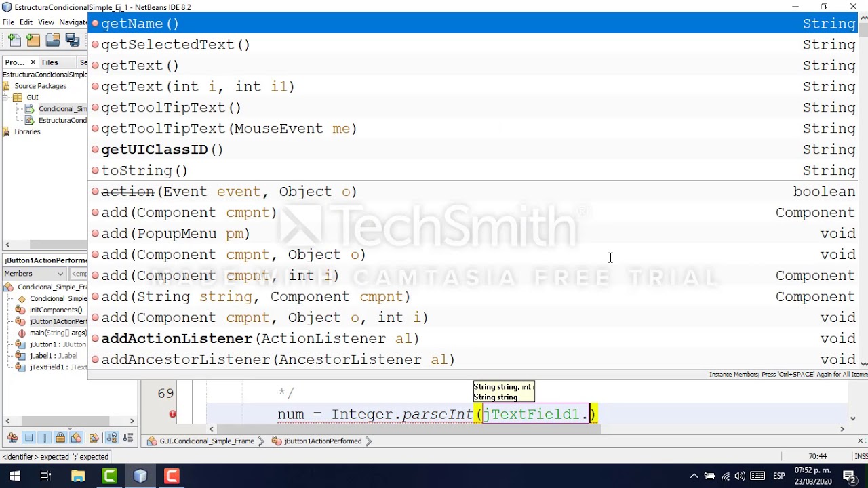This screenshot has width=868, height=488.
Task: Select the GUI package in the tree
Action: click(x=33, y=98)
